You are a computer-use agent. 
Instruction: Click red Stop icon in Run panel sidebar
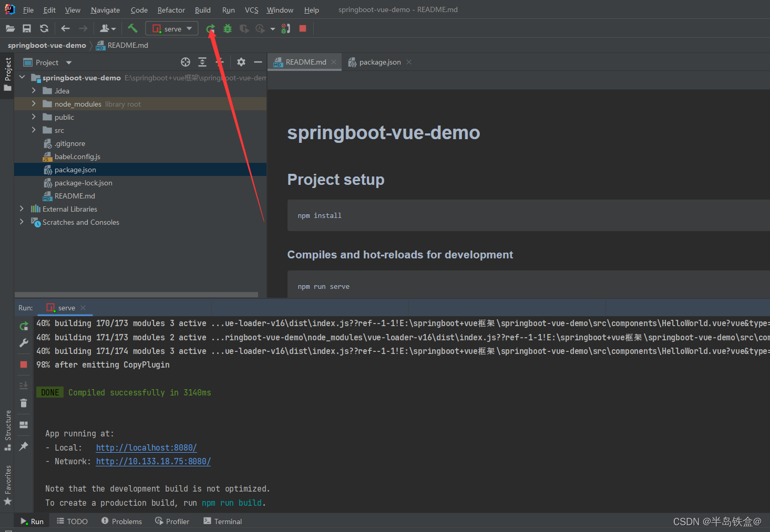[x=24, y=364]
